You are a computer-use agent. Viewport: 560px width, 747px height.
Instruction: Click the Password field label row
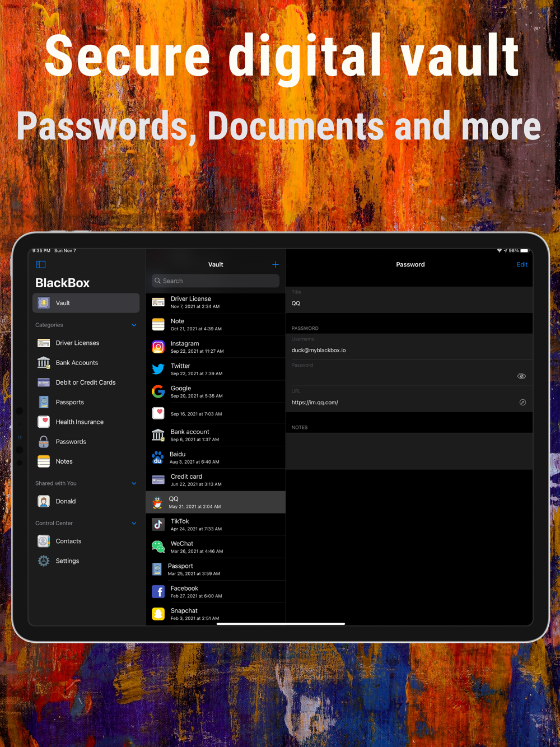click(x=409, y=372)
